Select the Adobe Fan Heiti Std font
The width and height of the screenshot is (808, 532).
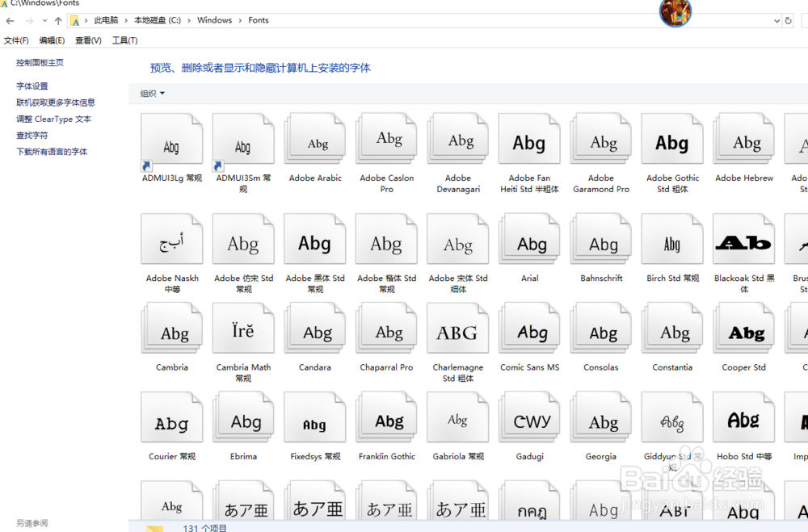point(529,139)
